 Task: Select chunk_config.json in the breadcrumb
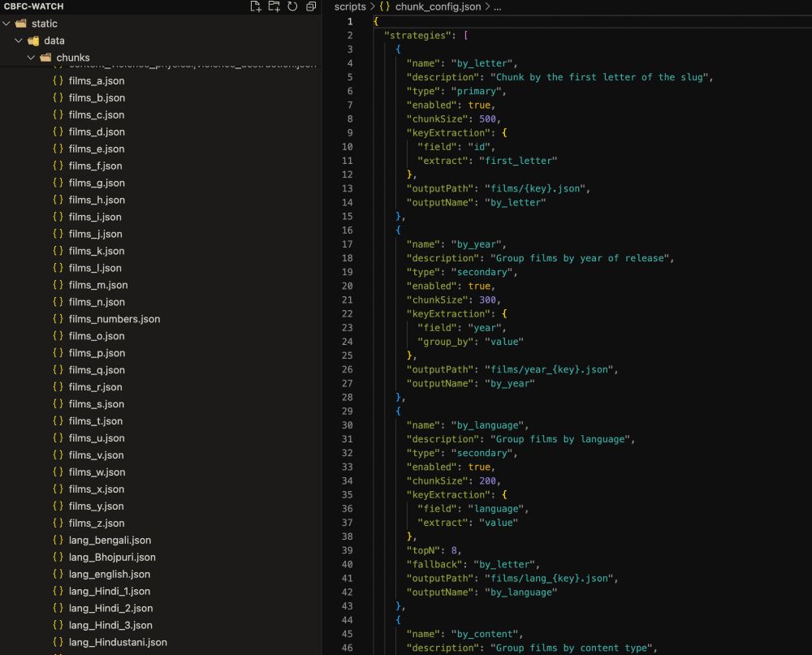pos(438,6)
